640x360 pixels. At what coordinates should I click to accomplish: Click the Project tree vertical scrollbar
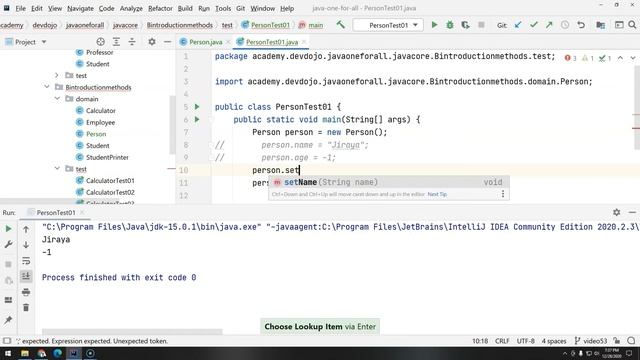(172, 124)
